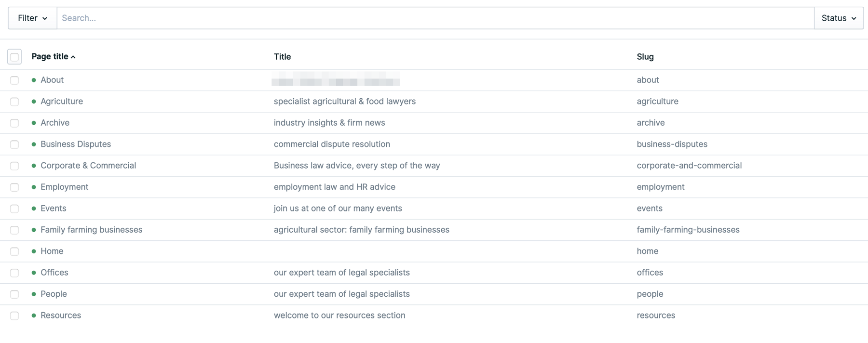Click into the Search field
Screen dimensions: 868x343
[x=435, y=18]
